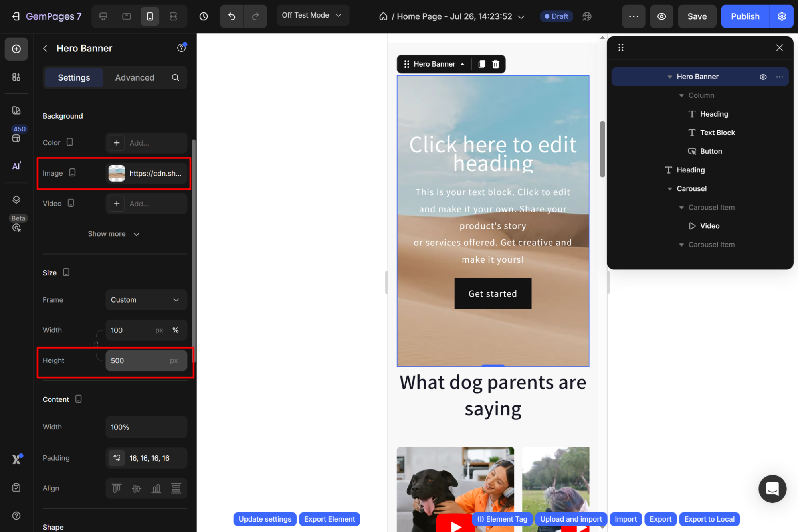This screenshot has width=798, height=532.
Task: Toggle Hero Banner layer visibility eye
Action: pyautogui.click(x=763, y=77)
